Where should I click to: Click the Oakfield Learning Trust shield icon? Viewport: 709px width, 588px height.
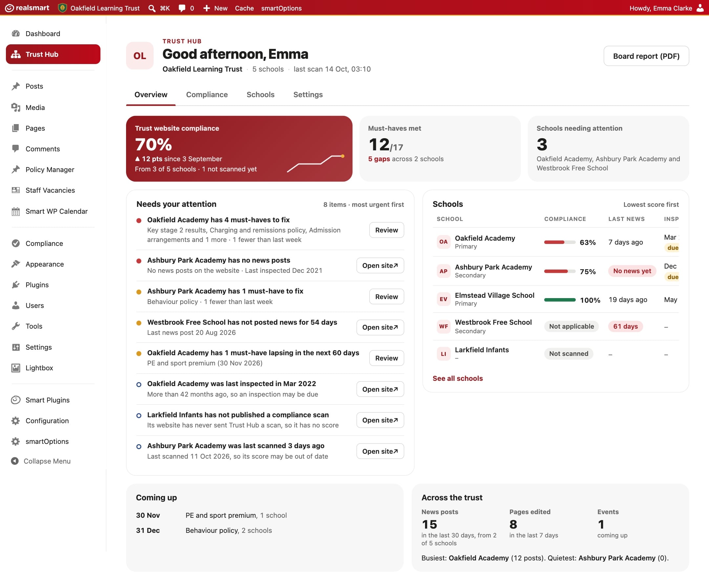[62, 8]
